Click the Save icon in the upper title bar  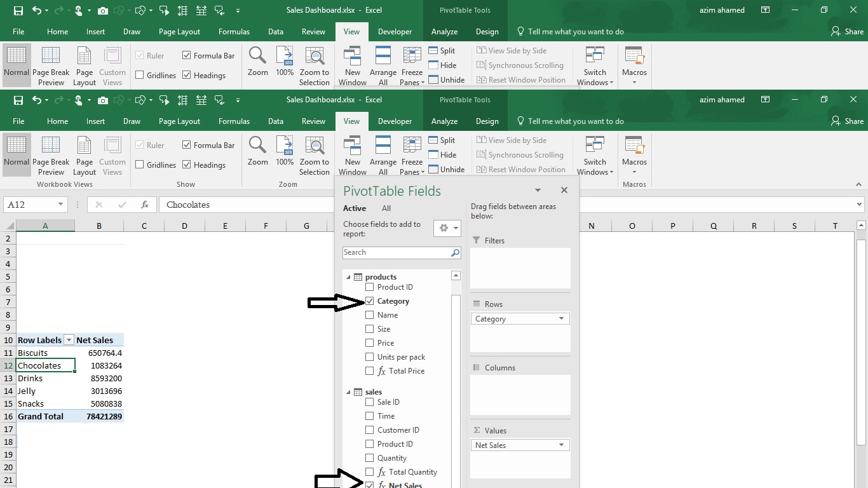18,10
